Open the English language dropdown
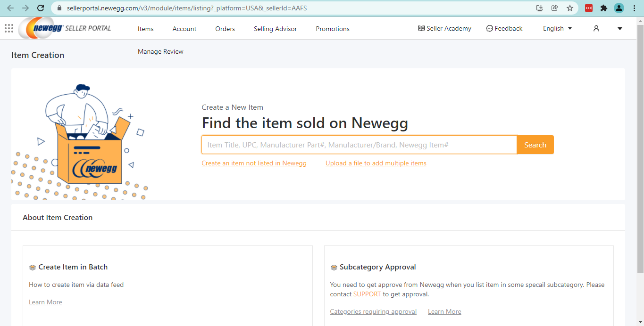Screen dimensions: 644x326 [x=557, y=28]
